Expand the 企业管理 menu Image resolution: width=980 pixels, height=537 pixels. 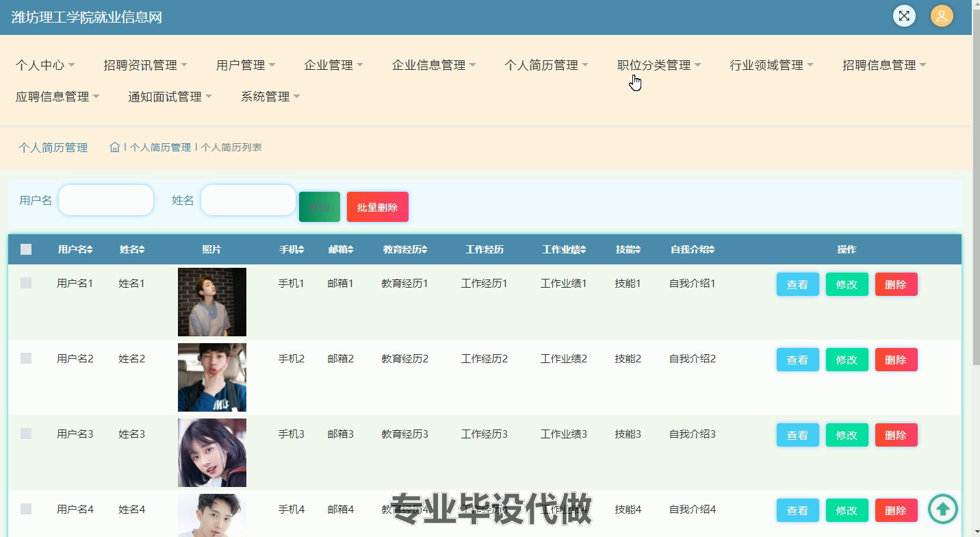coord(333,65)
